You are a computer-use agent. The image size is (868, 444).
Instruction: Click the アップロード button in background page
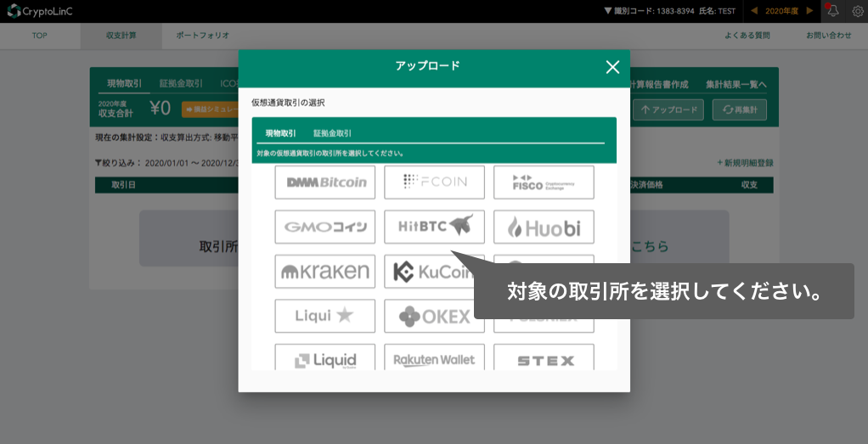(x=668, y=110)
